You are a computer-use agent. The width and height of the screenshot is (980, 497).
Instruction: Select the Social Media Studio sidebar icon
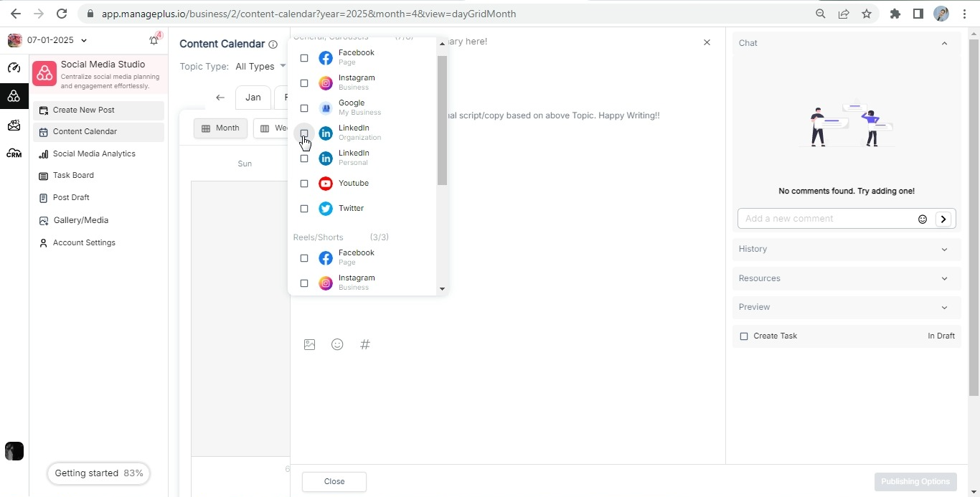pos(14,96)
